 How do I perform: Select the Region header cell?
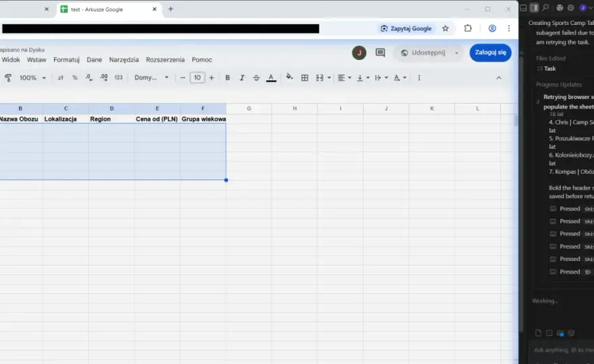click(x=111, y=119)
